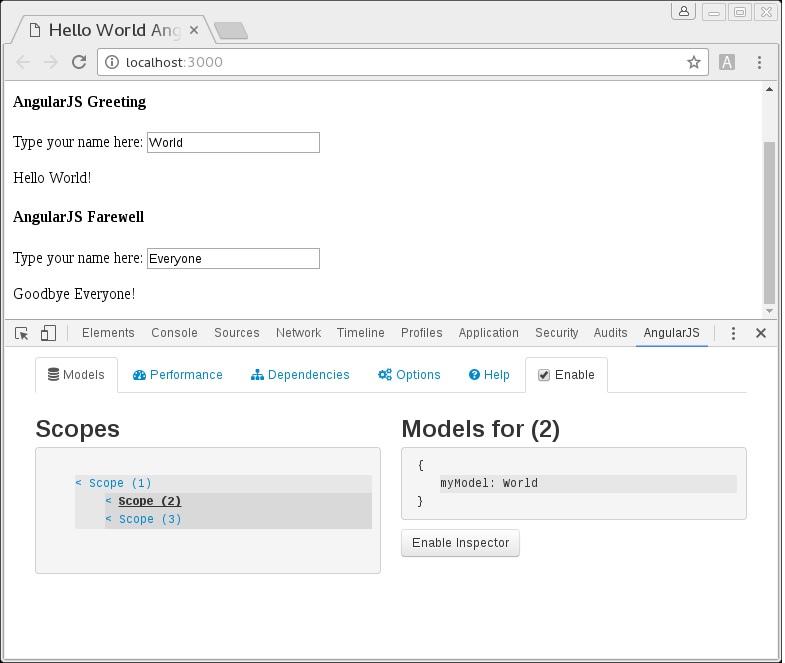The height and width of the screenshot is (663, 785).
Task: Click the Greeting name input containing World
Action: [x=233, y=142]
